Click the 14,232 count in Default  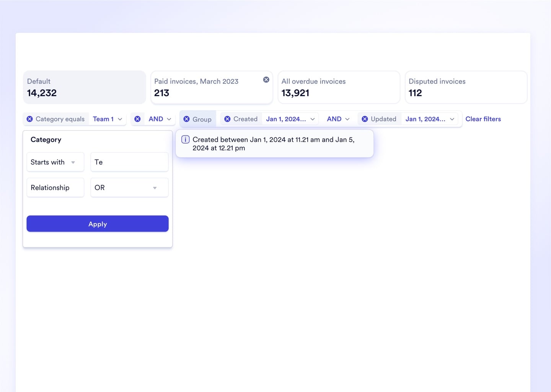(x=42, y=93)
